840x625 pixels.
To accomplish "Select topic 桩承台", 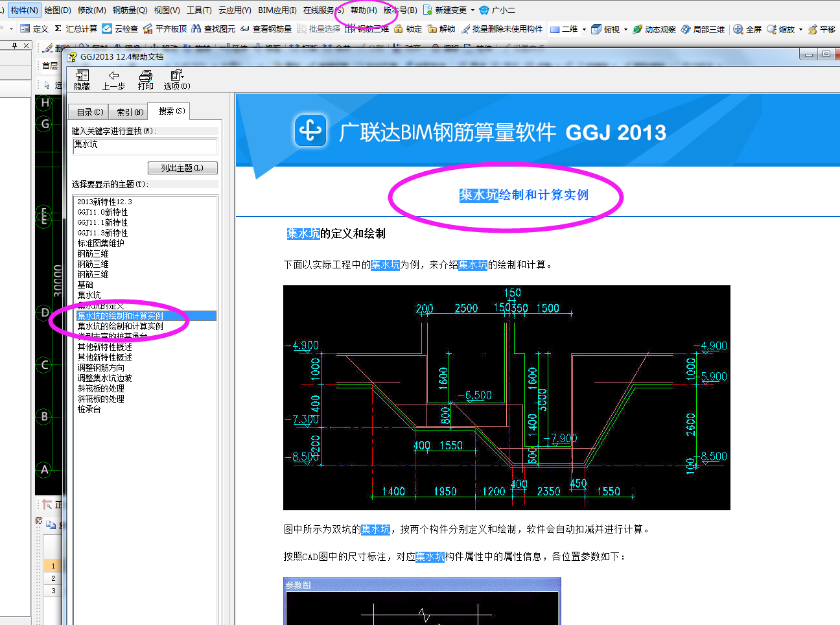I will coord(89,409).
